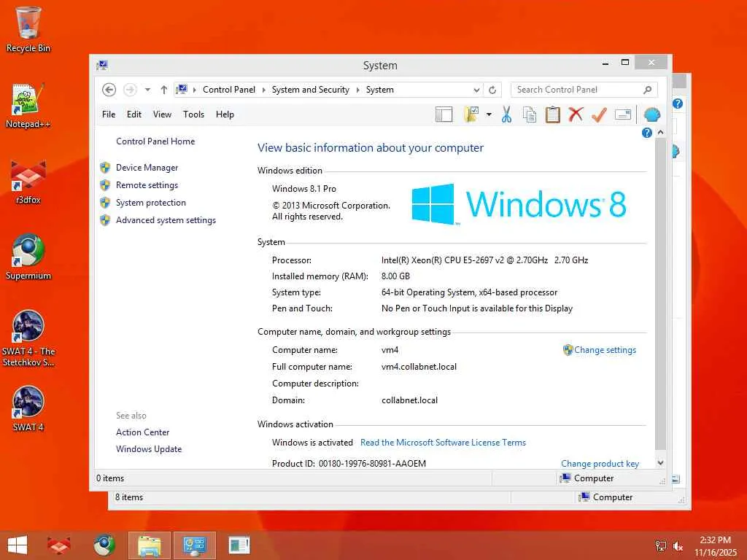Click the vertical scrollbar down arrow
747x560 pixels.
tap(660, 462)
